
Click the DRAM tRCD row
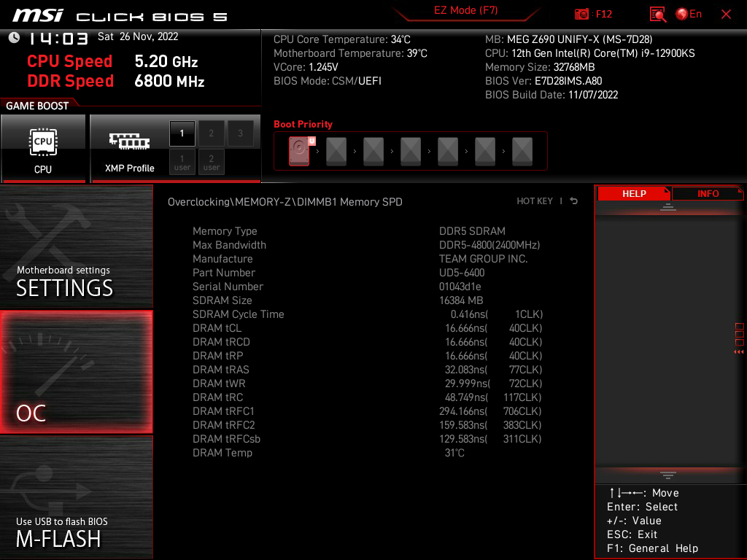coord(368,341)
